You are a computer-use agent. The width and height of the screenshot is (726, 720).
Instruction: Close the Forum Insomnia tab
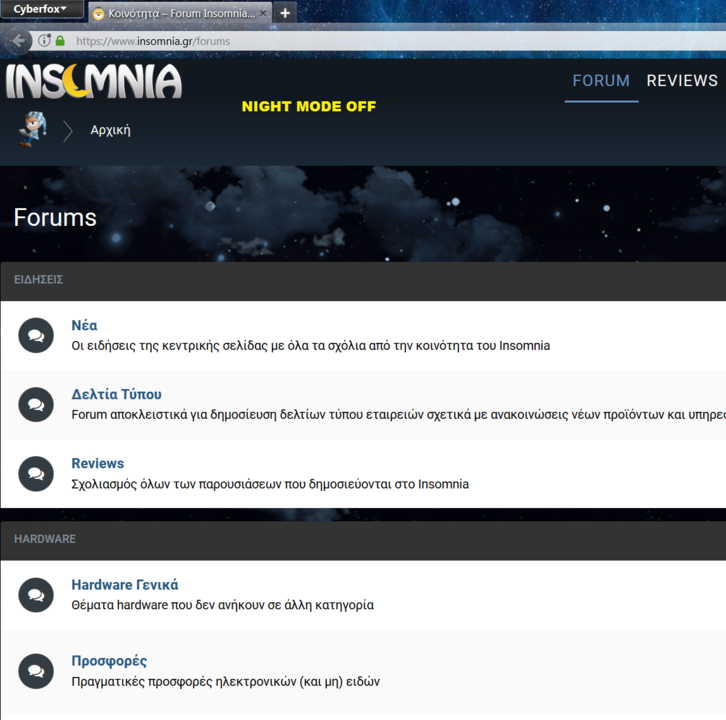pos(263,13)
